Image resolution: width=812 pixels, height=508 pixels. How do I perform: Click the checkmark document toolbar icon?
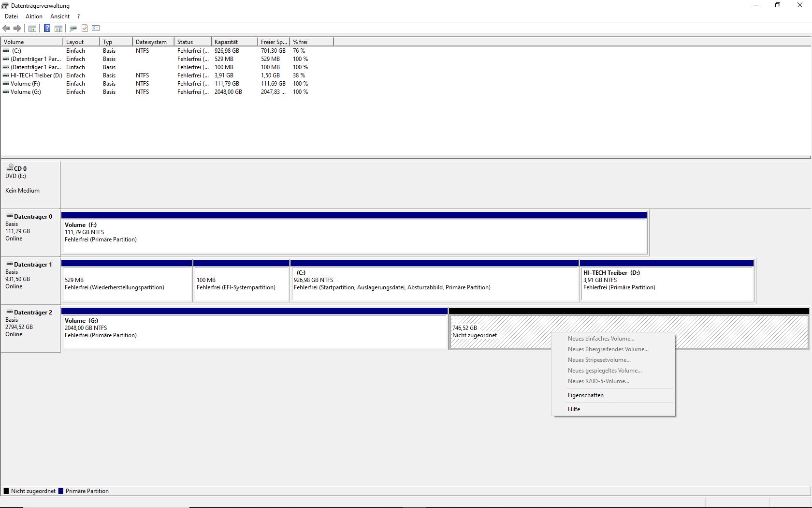coord(85,29)
